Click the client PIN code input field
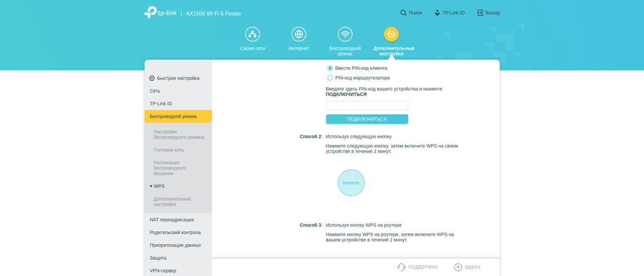Screen dimensions: 644x276 (x=367, y=106)
